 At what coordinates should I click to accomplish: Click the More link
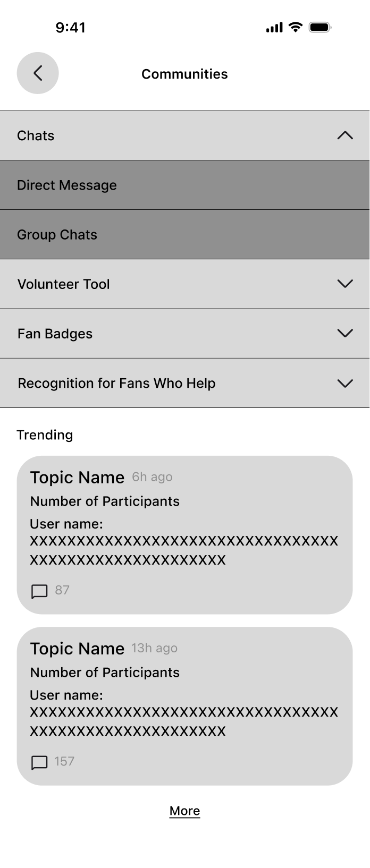pyautogui.click(x=184, y=811)
